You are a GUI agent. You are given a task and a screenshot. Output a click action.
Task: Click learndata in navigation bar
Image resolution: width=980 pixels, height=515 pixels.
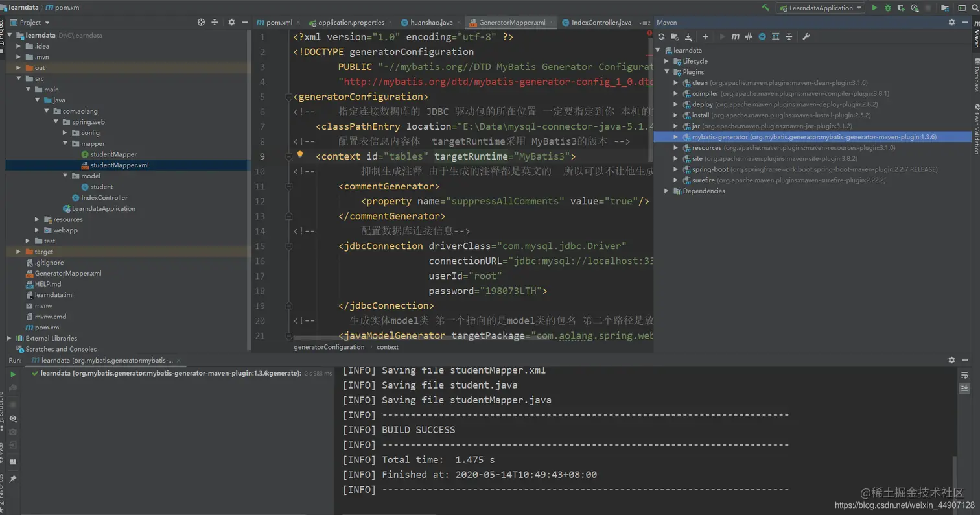point(23,8)
